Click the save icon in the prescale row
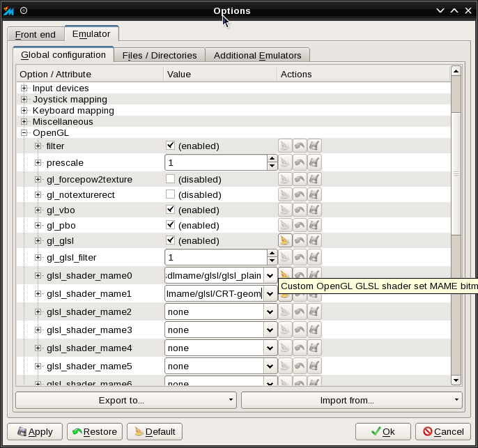478x448 pixels. (x=314, y=162)
